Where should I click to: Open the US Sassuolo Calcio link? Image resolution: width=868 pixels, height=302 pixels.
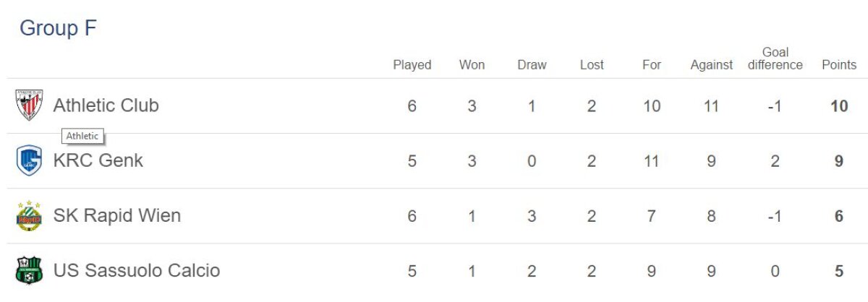pos(136,271)
